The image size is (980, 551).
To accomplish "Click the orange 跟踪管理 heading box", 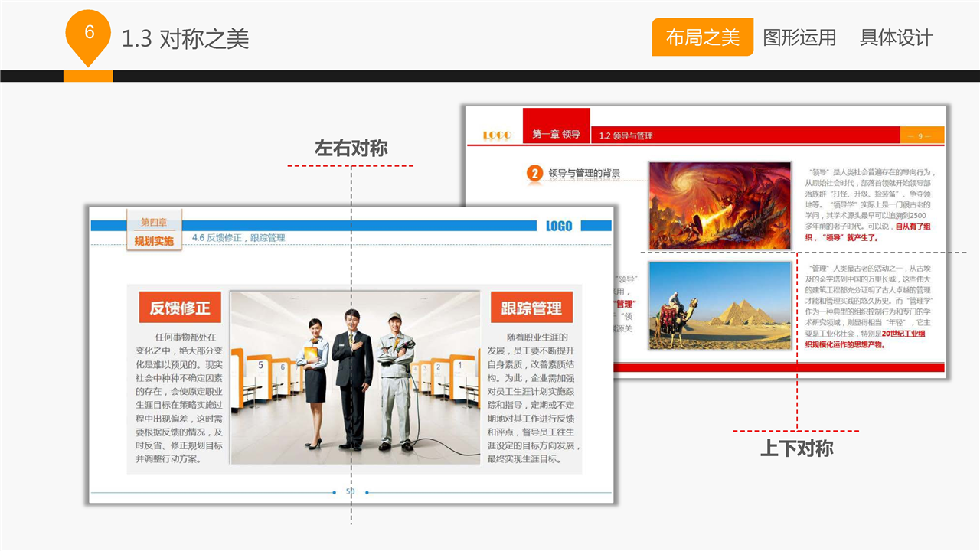I will click(531, 308).
